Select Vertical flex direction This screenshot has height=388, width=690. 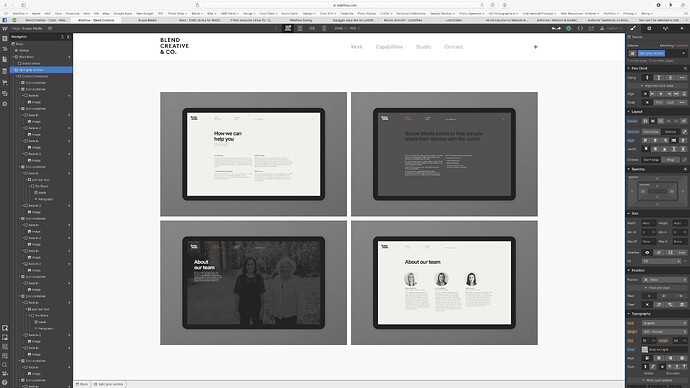[x=670, y=132]
